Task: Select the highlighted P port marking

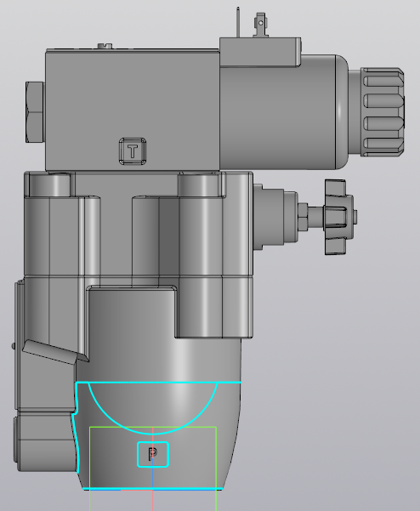Action: coord(153,454)
